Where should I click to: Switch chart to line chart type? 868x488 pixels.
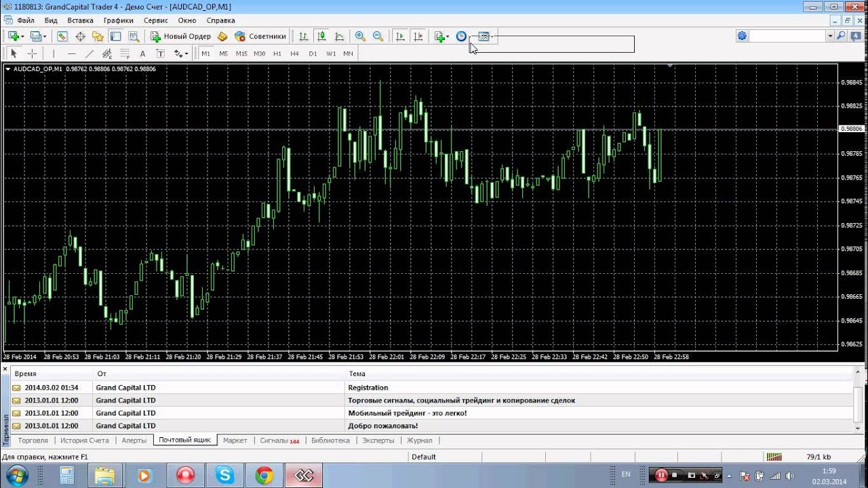click(x=339, y=36)
